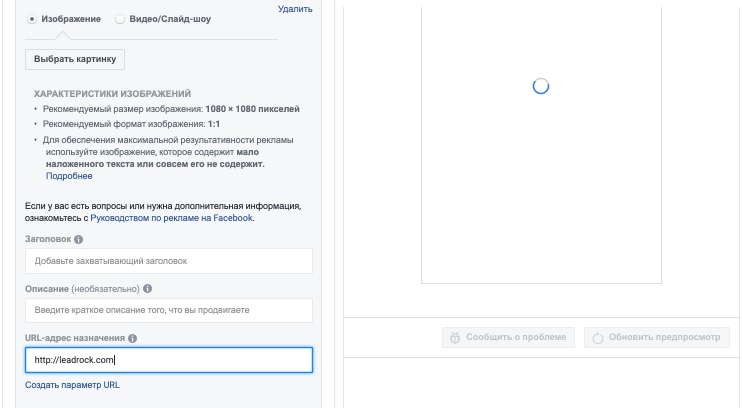Open Руководством по рекламе на Facebook link
This screenshot has height=408, width=742.
point(171,218)
